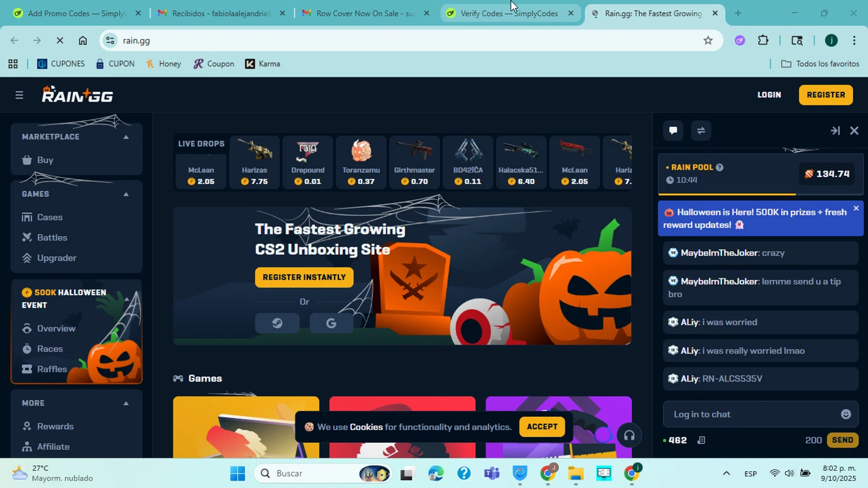868x488 pixels.
Task: Collapse the 500K Halloween Event section
Action: point(126,299)
